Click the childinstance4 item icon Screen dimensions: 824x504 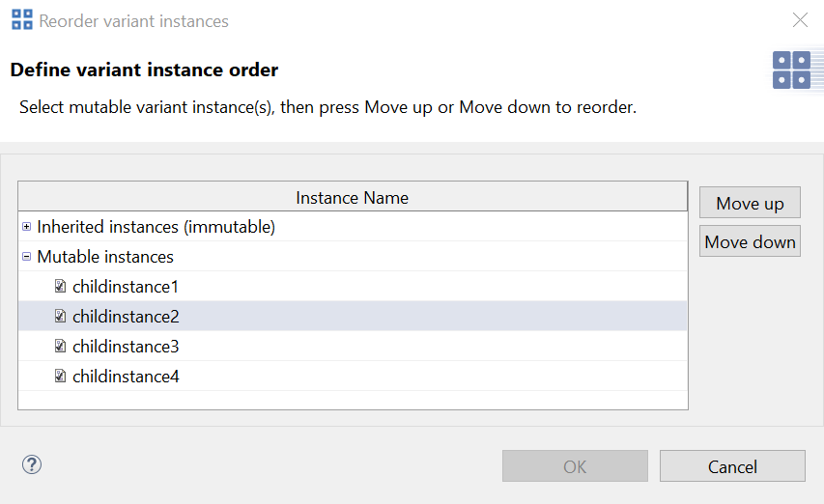tap(60, 377)
